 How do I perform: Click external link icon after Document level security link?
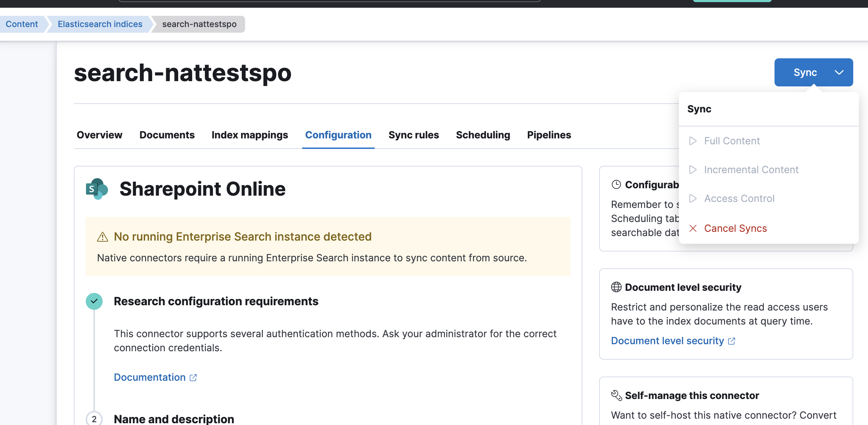(732, 341)
